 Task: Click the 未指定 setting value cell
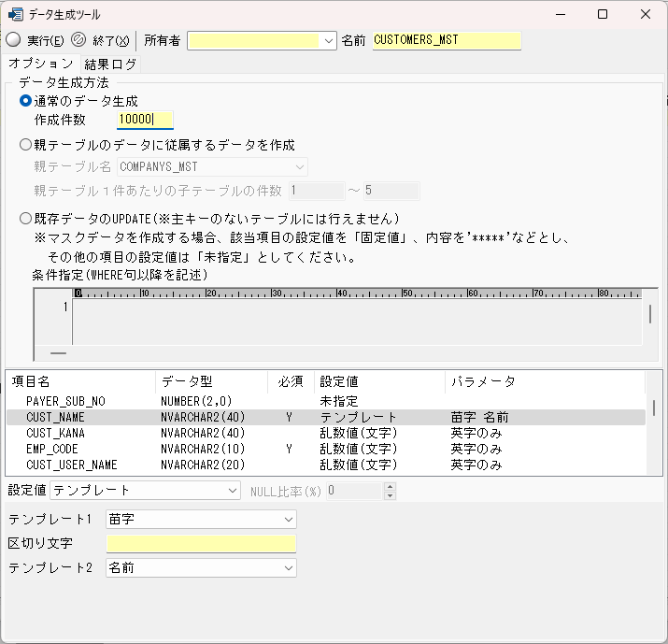coord(339,401)
